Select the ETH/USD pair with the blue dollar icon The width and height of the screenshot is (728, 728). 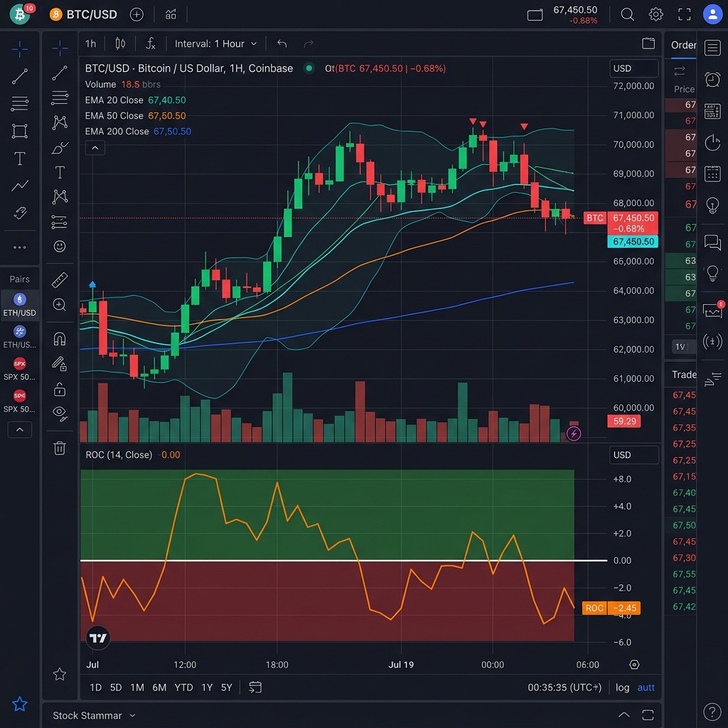(19, 305)
